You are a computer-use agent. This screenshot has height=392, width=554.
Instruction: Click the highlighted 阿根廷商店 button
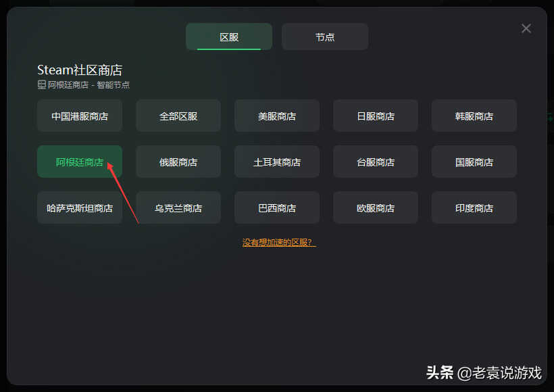coord(80,162)
